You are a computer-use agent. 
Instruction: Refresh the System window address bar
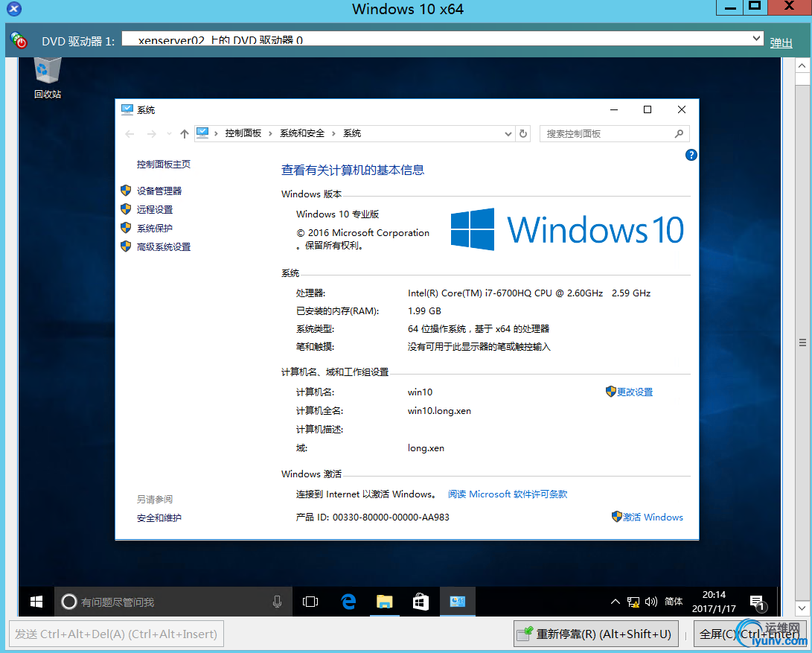(x=523, y=134)
